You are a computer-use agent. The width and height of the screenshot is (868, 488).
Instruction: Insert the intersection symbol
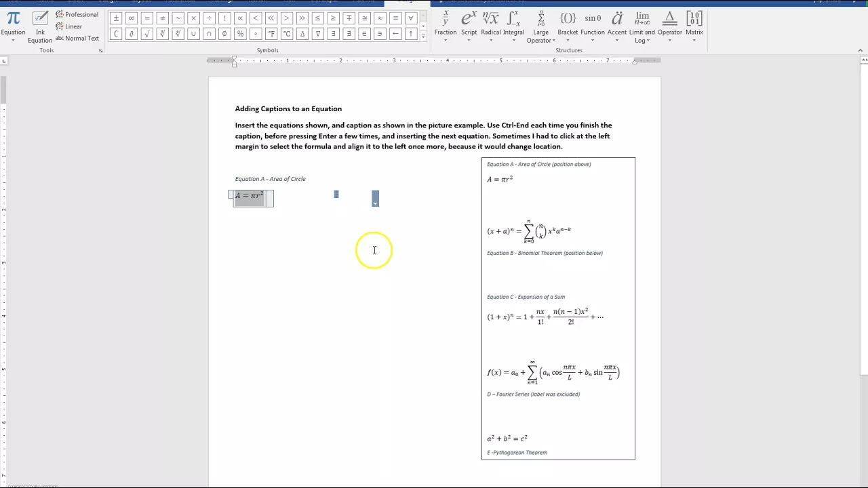209,34
